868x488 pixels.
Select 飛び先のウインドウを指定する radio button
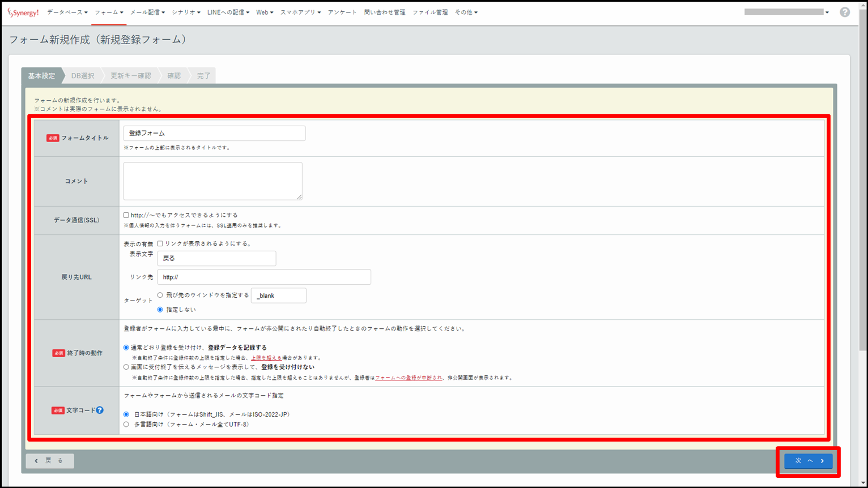tap(160, 295)
